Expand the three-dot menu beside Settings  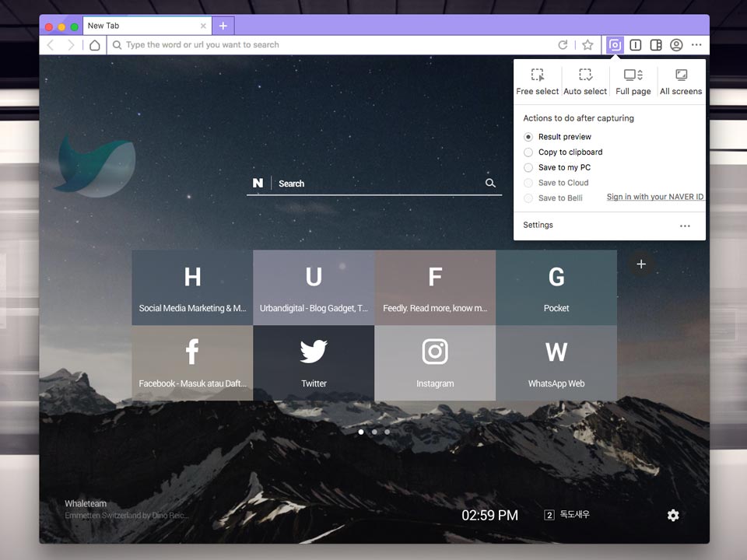pos(685,226)
